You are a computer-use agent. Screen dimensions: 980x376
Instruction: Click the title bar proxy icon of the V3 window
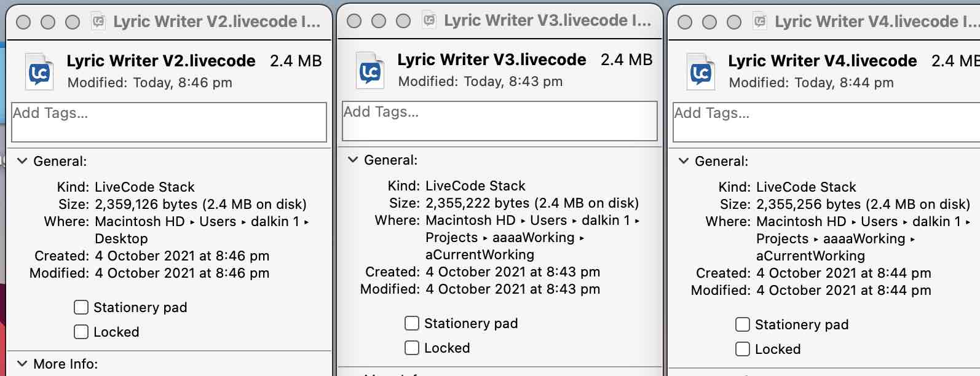click(429, 21)
